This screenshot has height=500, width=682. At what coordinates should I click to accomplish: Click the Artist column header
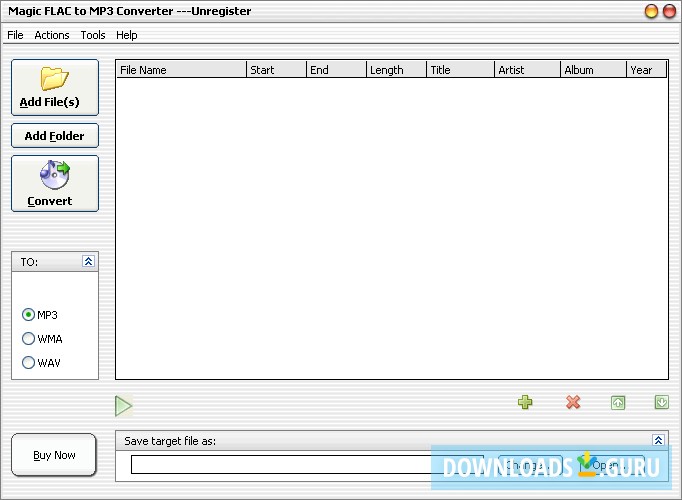(x=528, y=70)
